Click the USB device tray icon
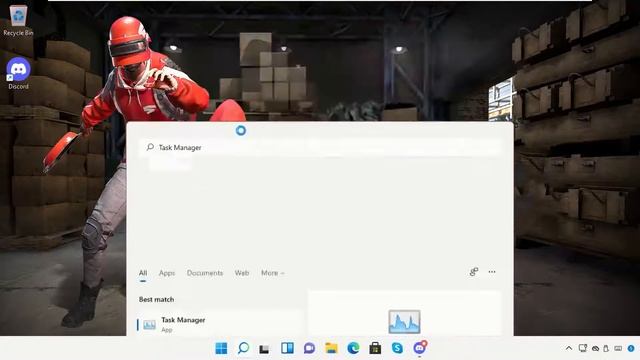 click(x=606, y=349)
